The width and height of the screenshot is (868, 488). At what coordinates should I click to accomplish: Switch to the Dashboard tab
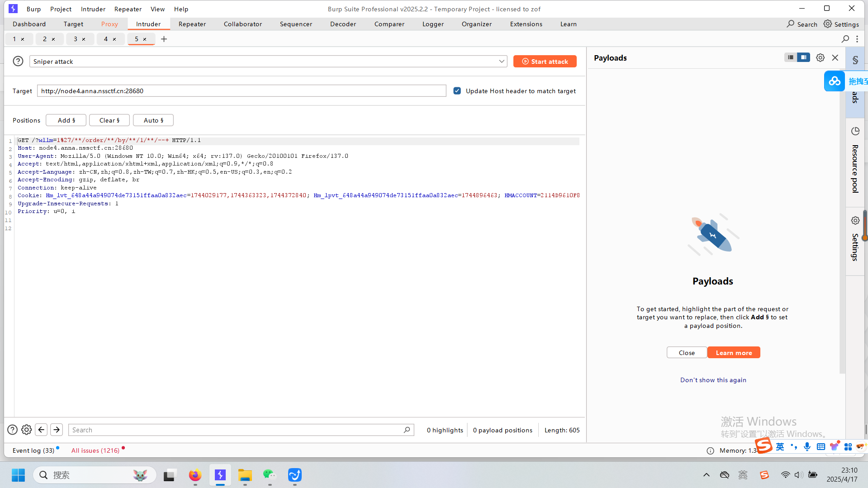point(29,24)
